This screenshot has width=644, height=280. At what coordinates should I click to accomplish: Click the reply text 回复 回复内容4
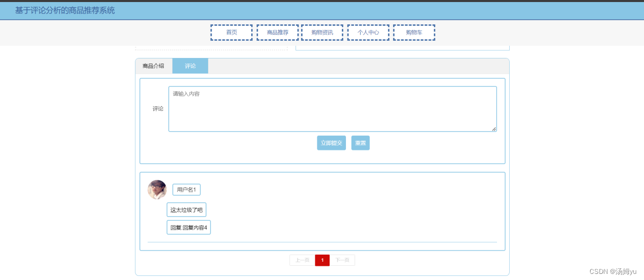click(189, 227)
